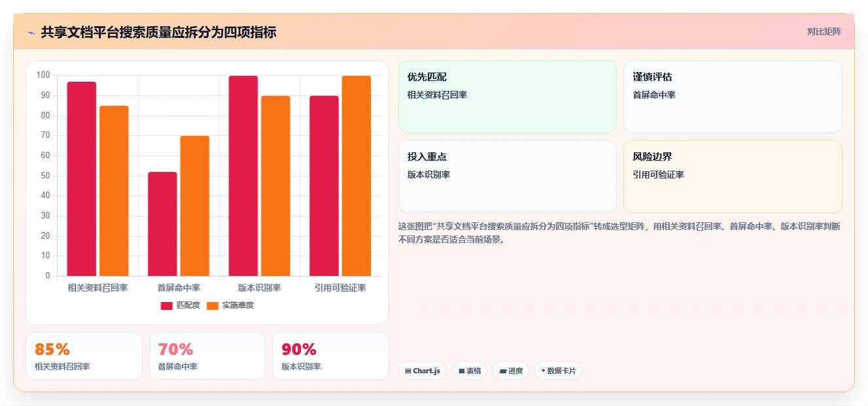Screen dimensions: 868x406
Task: Click the red 匹配度 bar for 引用可验证率
Action: (324, 186)
